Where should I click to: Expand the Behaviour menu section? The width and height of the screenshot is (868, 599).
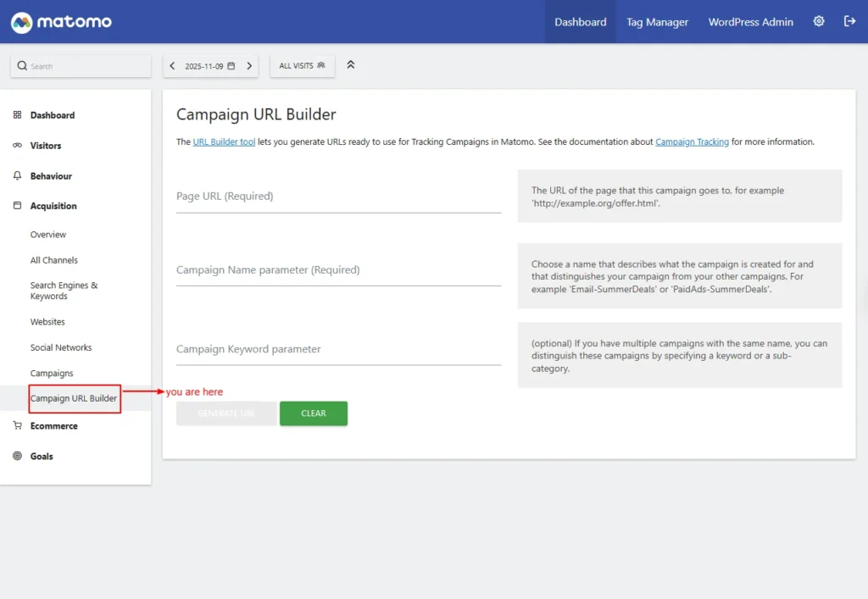pyautogui.click(x=51, y=176)
